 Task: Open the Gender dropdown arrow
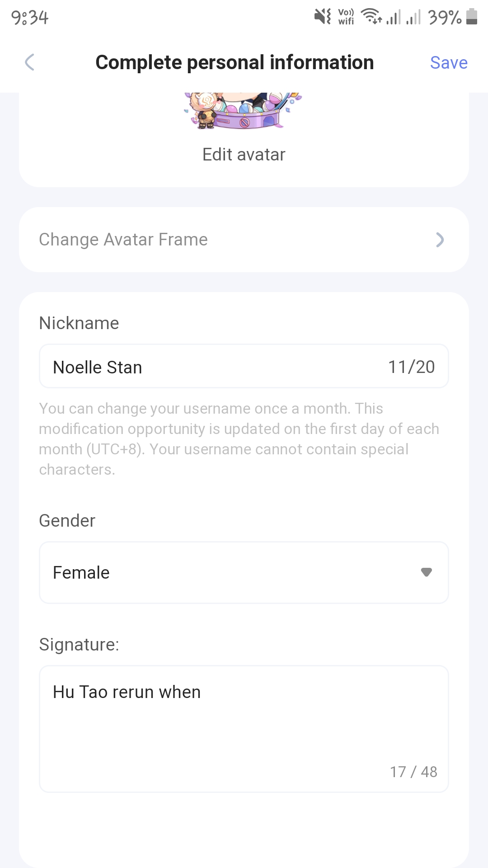(426, 572)
